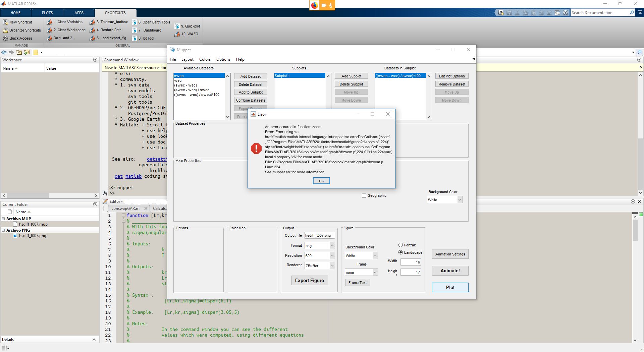Open the output Format dropdown
This screenshot has width=644, height=352.
coord(319,246)
